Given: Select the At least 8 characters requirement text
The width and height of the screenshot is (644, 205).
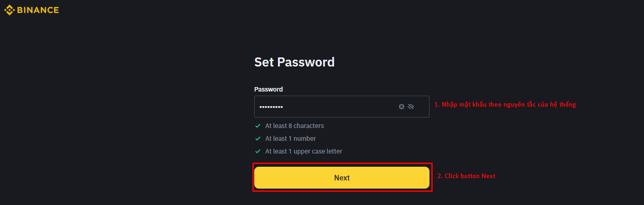Looking at the screenshot, I should click(x=294, y=126).
